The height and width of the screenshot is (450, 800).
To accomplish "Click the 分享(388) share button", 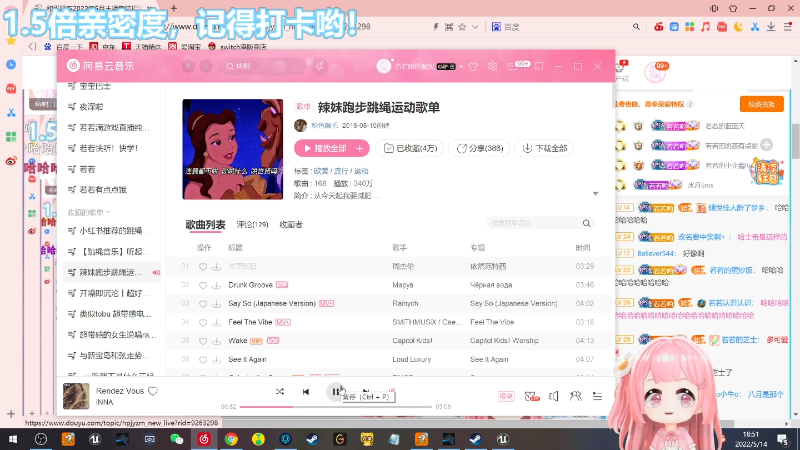I will click(x=480, y=148).
